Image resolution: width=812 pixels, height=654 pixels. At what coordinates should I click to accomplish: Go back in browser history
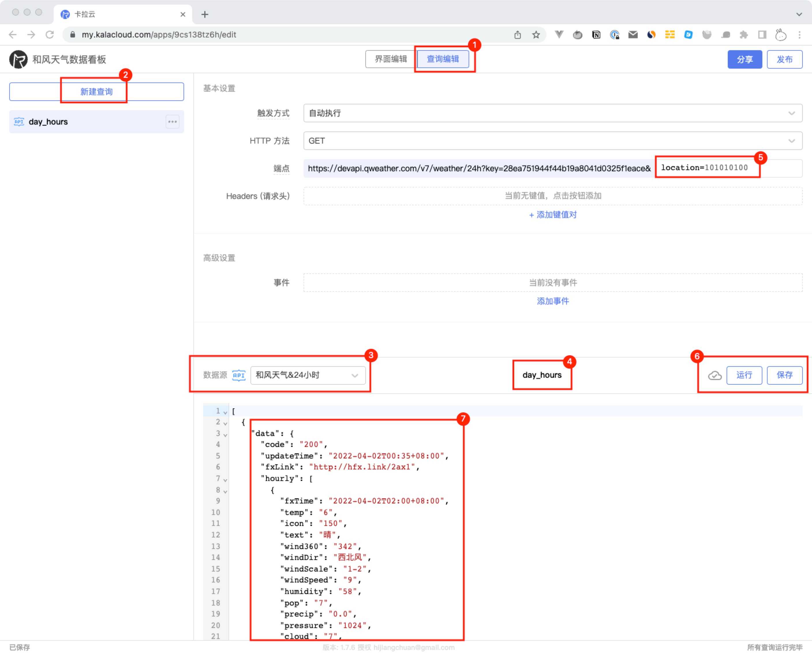point(12,35)
